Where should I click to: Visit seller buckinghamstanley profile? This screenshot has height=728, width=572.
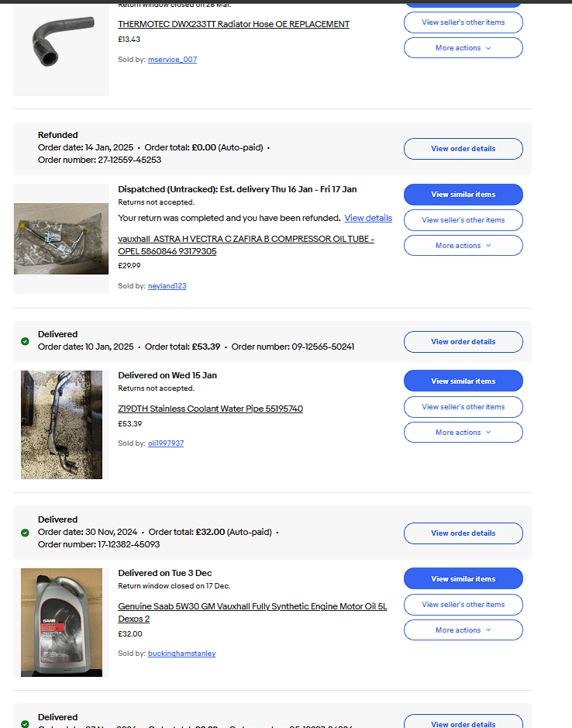tap(181, 654)
